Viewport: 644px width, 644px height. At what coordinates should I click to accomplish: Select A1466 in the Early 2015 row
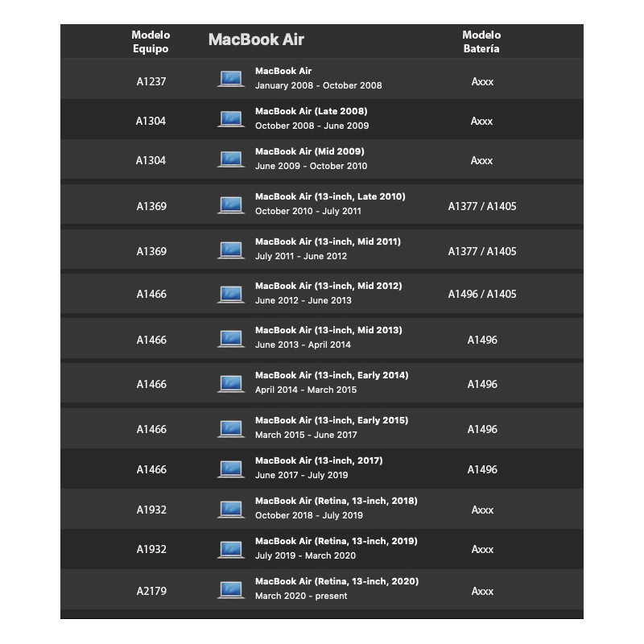(151, 430)
